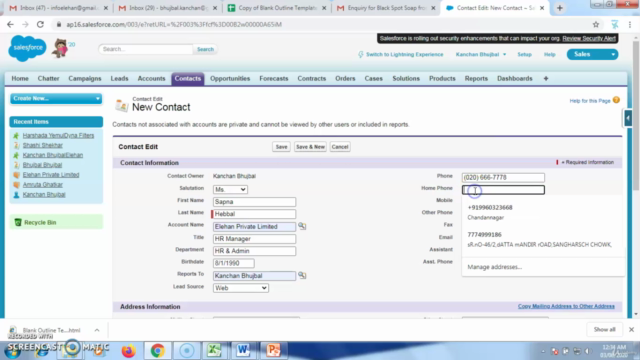Click the Recycle Bin icon

coord(18,222)
